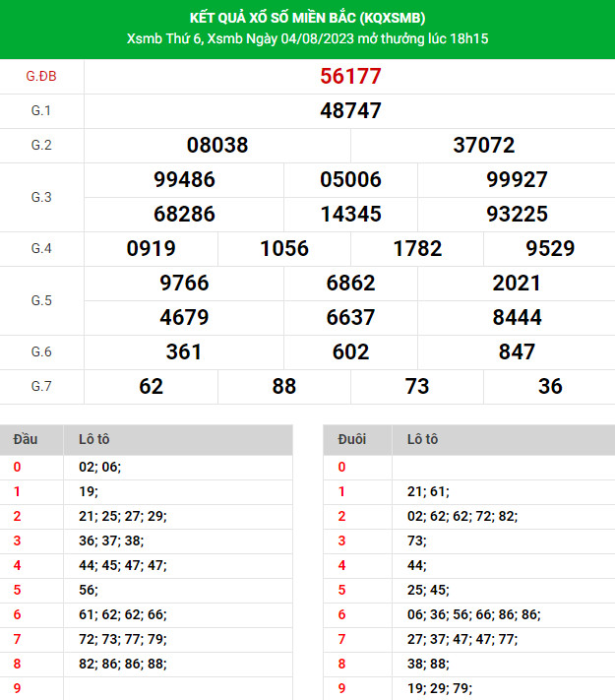The width and height of the screenshot is (615, 700).
Task: Select fifth prize number 6637
Action: 350,317
